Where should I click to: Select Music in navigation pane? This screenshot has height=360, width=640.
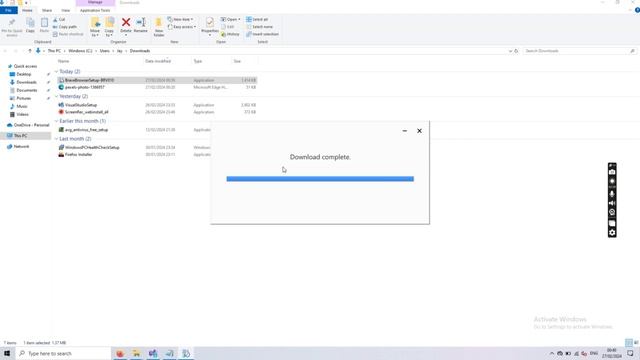(22, 106)
